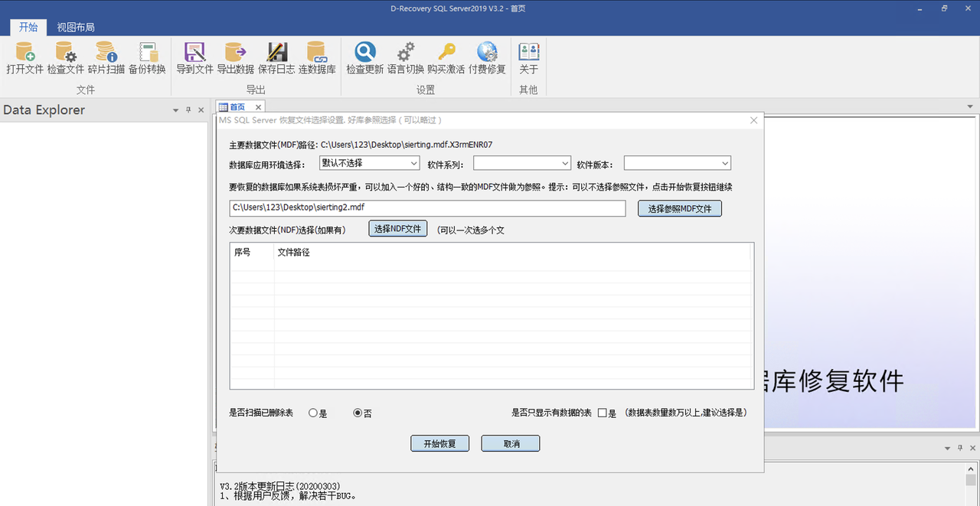Pin the Data Explorer panel
The width and height of the screenshot is (980, 506).
188,109
